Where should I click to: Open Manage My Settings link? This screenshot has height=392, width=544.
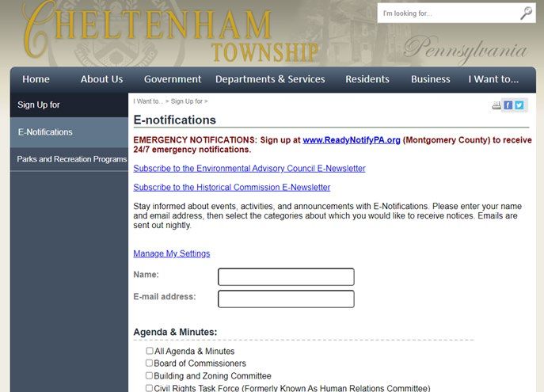click(172, 253)
